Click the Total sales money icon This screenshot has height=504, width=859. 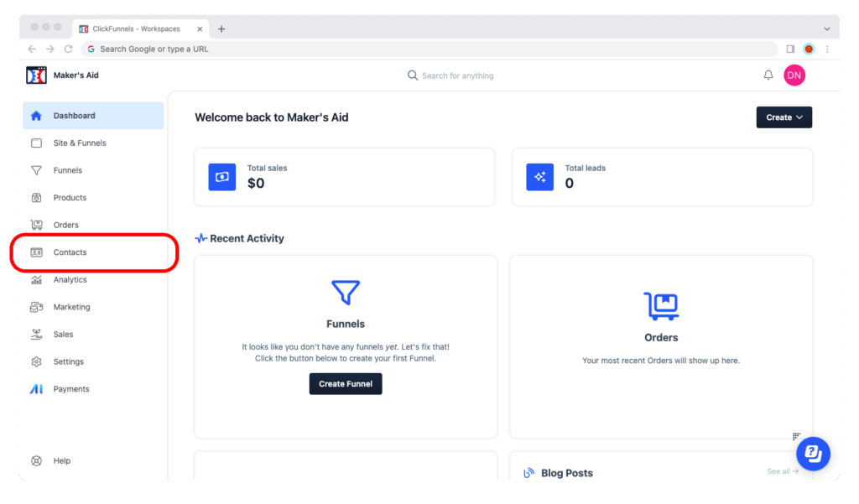(221, 177)
